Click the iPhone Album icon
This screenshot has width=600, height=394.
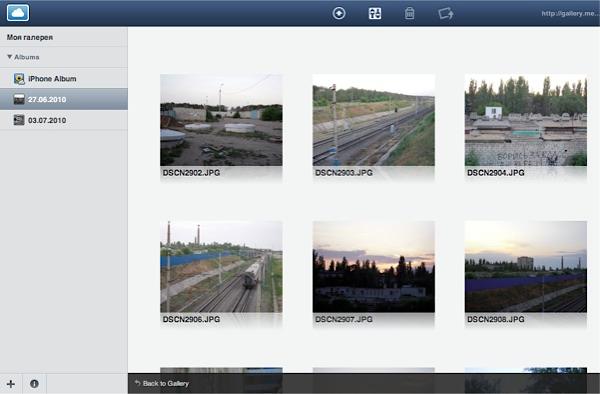[19, 79]
